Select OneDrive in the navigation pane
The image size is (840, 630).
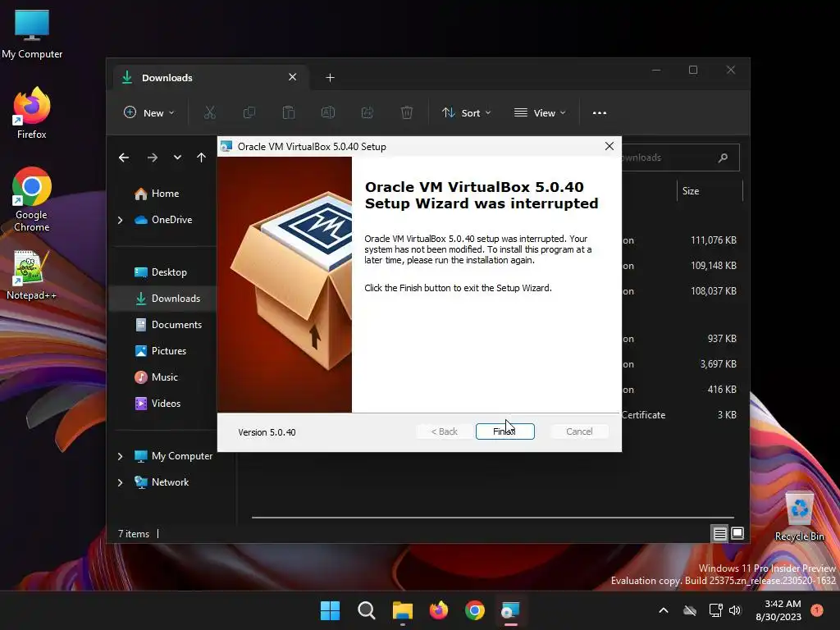163,220
